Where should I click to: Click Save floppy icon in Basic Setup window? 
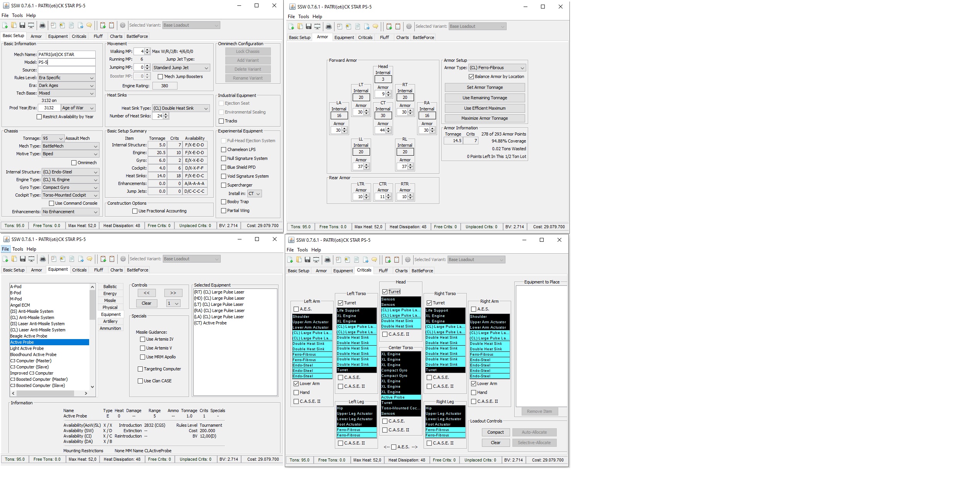[22, 25]
